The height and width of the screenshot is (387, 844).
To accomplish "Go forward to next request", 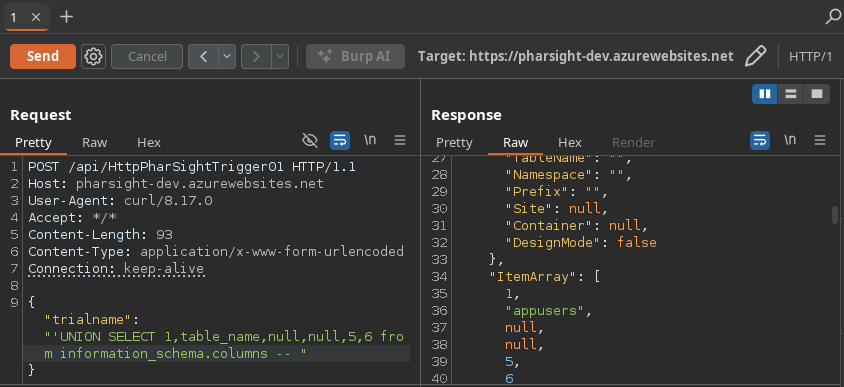I will coord(256,57).
